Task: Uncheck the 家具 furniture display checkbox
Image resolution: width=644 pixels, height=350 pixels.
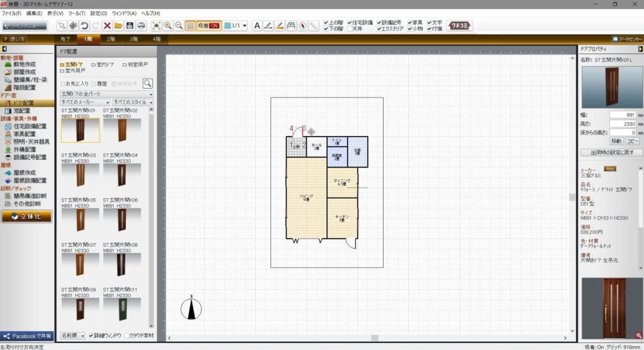Action: click(x=410, y=22)
